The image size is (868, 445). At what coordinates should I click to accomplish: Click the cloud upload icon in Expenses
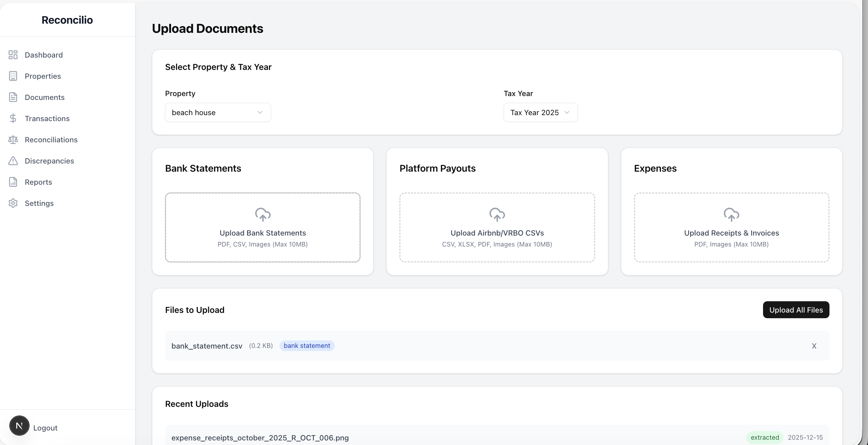click(x=731, y=215)
